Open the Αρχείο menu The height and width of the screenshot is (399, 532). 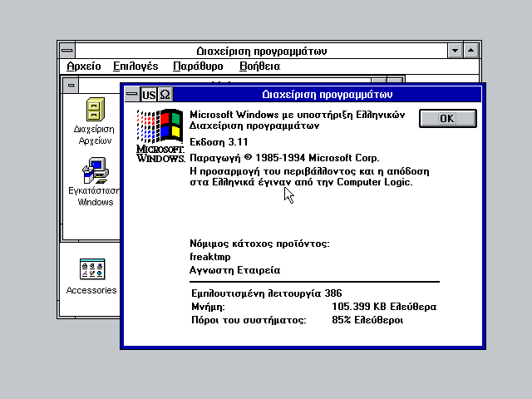click(x=84, y=66)
